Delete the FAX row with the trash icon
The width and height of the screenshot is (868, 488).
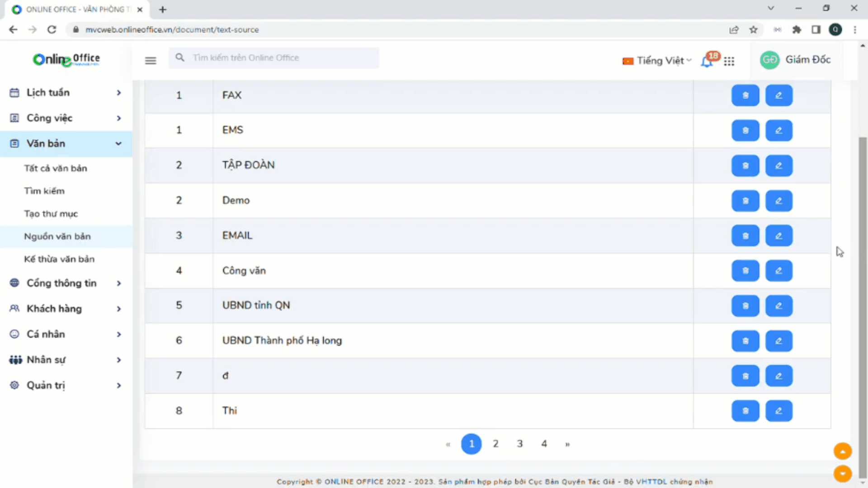pos(745,95)
